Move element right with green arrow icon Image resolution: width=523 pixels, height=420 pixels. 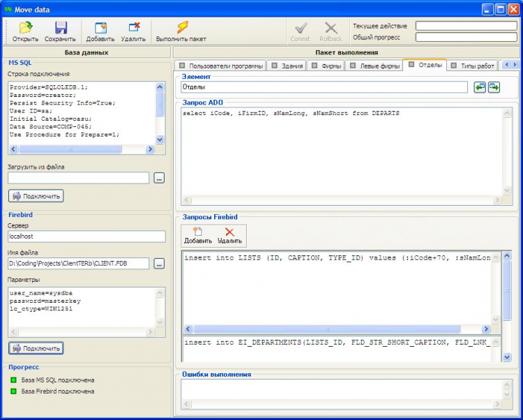pyautogui.click(x=494, y=87)
